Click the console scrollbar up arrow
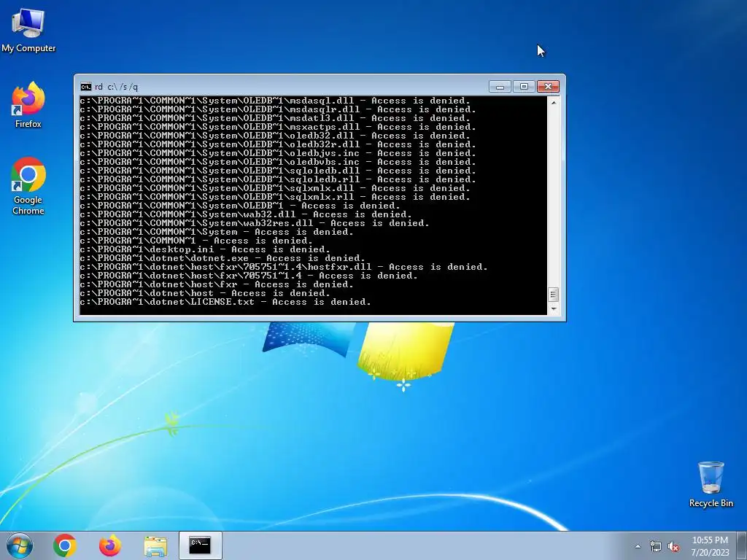Screen dimensions: 747x560 coord(553,102)
